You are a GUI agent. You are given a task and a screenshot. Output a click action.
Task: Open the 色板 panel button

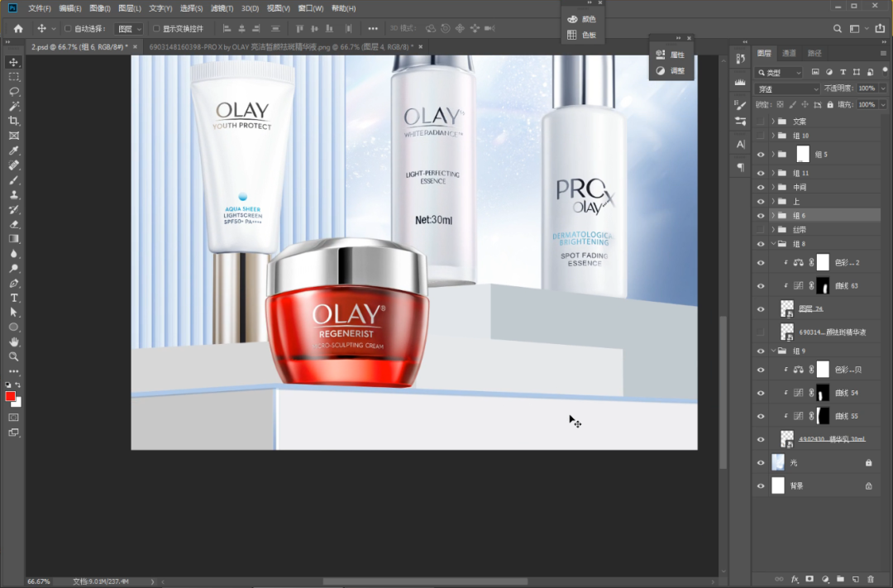(x=582, y=35)
